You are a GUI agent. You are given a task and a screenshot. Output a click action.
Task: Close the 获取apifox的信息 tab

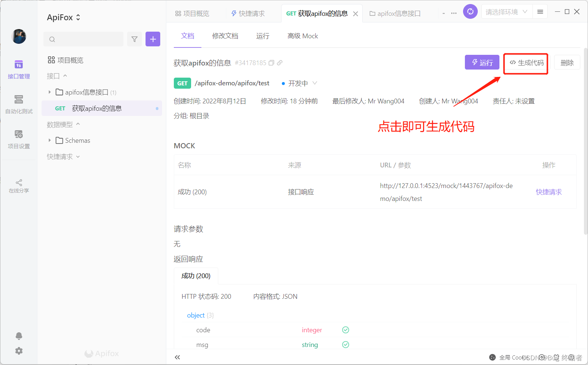pos(355,14)
